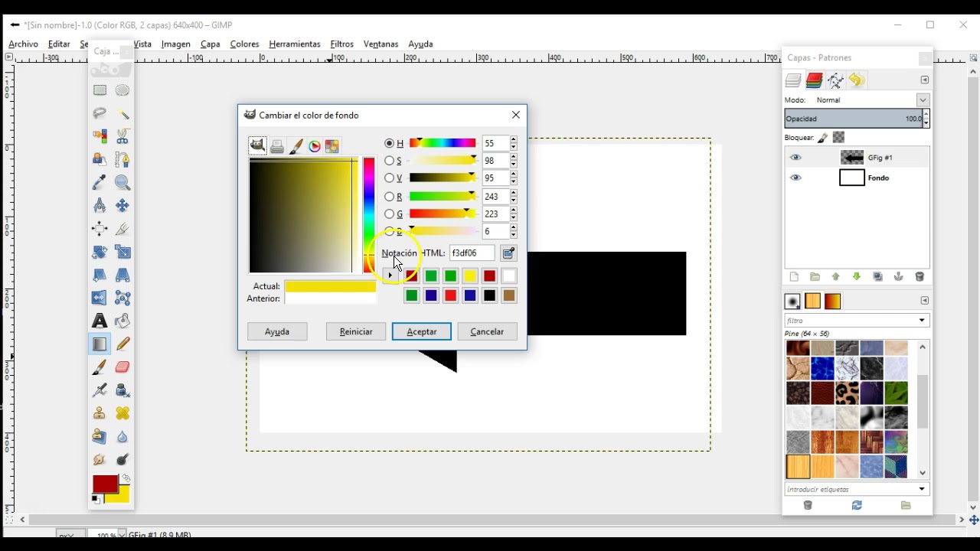Hide the GFig #1 layer eye
Viewport: 980px width, 551px height.
(x=796, y=158)
